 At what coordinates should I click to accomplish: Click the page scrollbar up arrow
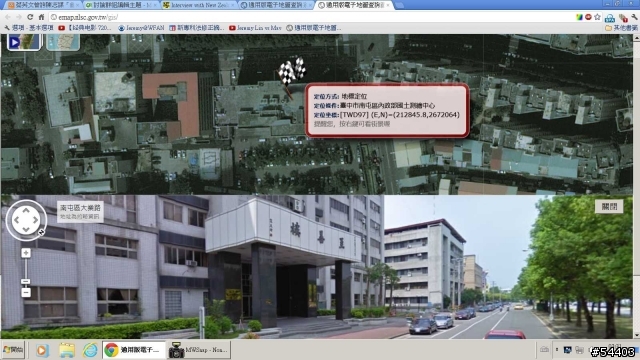coord(636,38)
